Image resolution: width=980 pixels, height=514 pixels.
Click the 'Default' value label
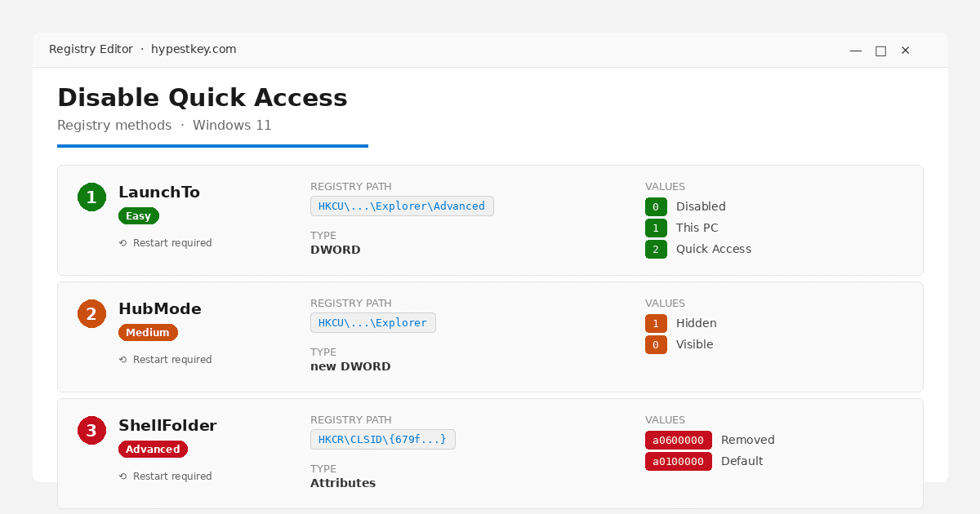(x=742, y=462)
